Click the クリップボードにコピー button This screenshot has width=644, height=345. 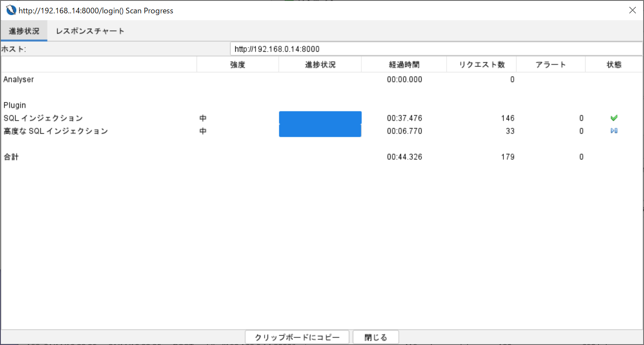(298, 337)
